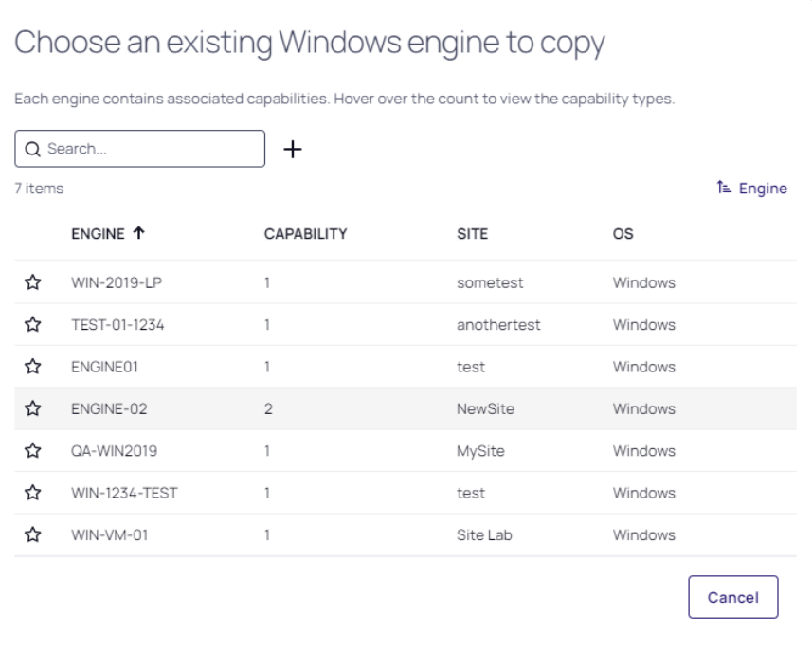Image resolution: width=812 pixels, height=652 pixels.
Task: Click the star next to WIN-1234-TEST
Action: point(33,493)
